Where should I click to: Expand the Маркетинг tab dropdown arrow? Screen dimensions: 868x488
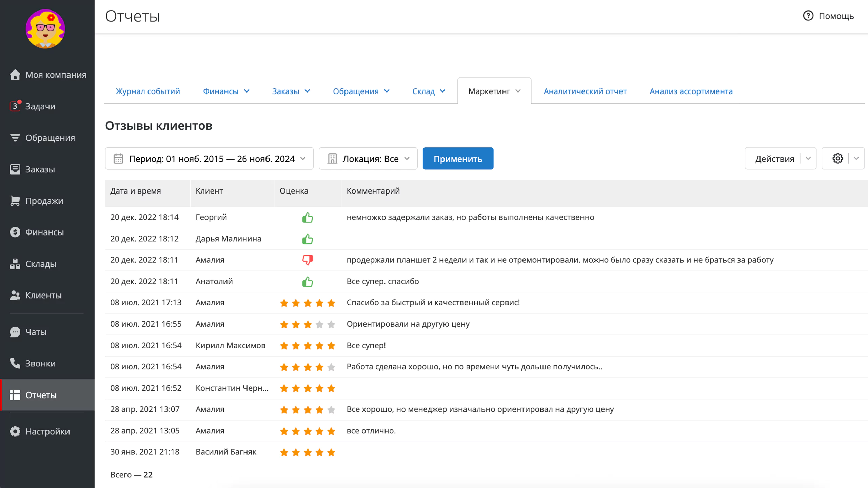pos(518,91)
